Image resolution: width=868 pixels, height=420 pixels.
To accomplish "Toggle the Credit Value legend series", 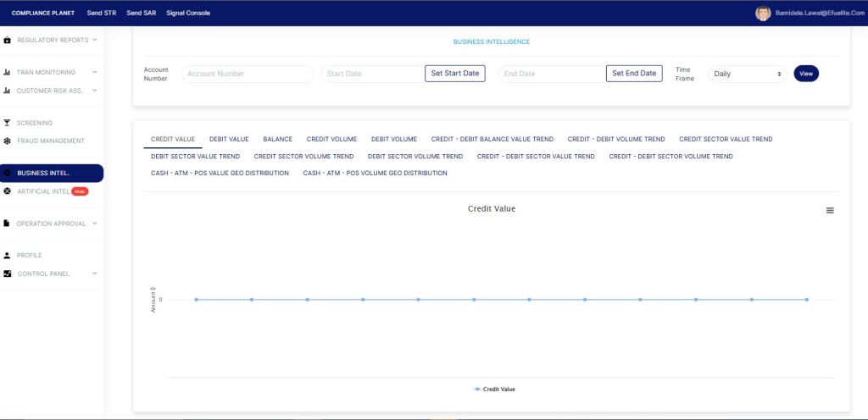I will [495, 390].
